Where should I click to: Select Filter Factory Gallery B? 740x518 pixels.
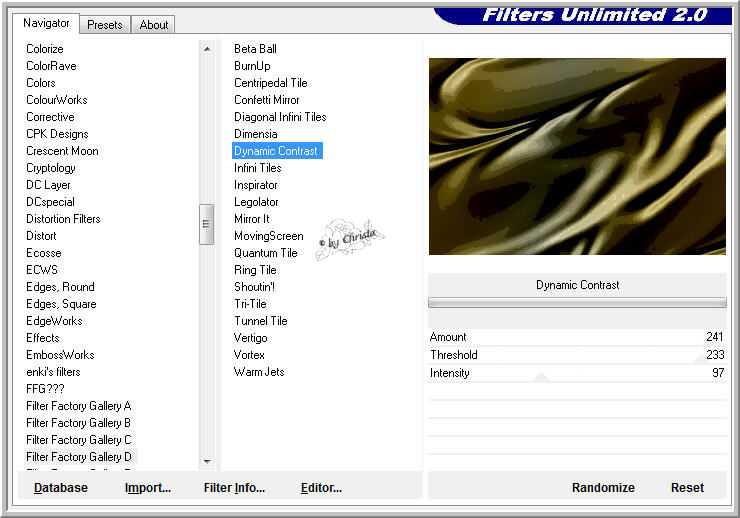[x=78, y=423]
